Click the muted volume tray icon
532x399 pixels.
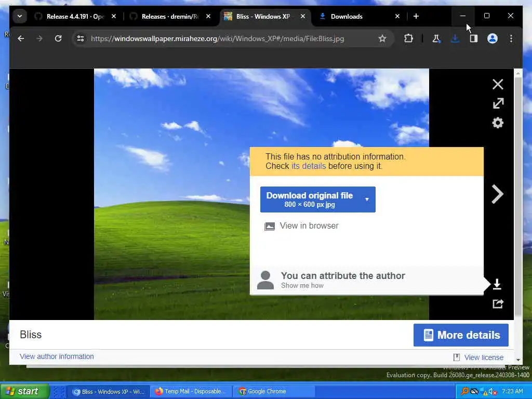click(x=493, y=392)
